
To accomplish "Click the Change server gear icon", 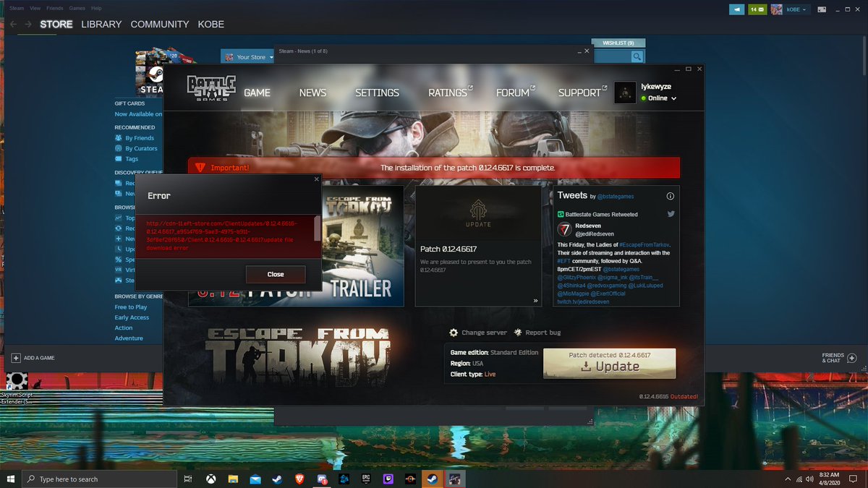I will 454,333.
